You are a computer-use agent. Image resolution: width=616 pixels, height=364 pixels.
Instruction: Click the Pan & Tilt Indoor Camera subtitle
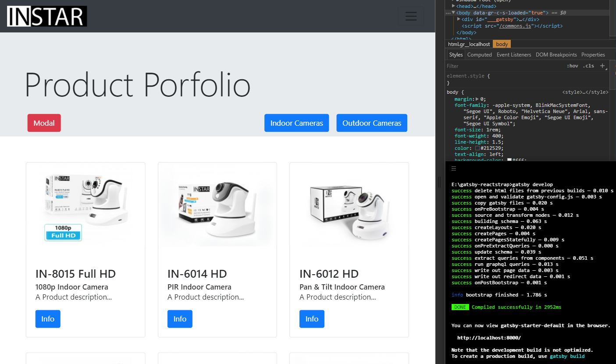(x=342, y=287)
